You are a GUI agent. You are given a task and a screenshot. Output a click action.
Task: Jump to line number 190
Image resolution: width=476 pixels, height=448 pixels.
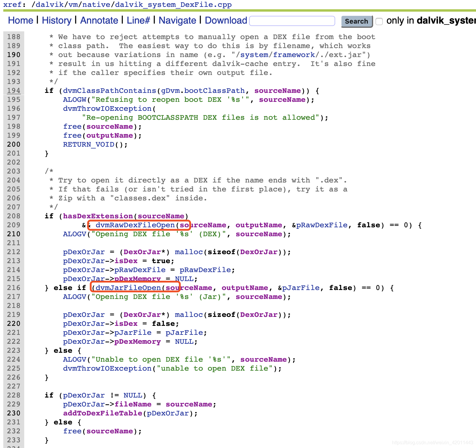tap(14, 55)
